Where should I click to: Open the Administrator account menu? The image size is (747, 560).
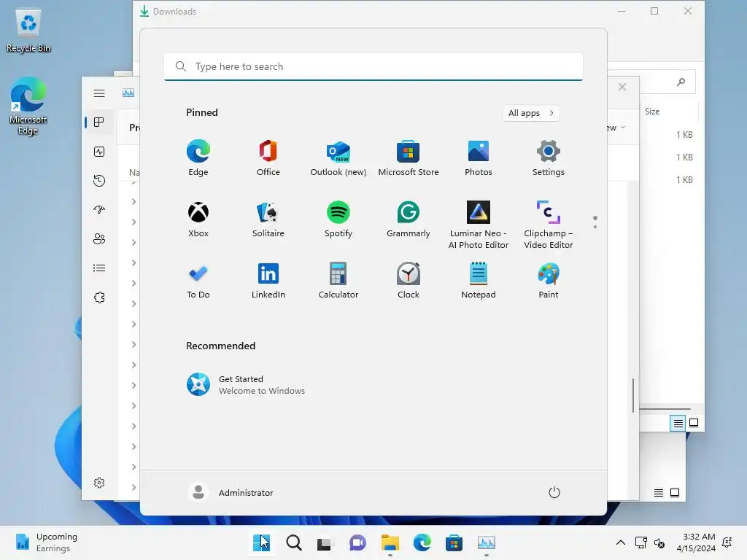[x=231, y=492]
